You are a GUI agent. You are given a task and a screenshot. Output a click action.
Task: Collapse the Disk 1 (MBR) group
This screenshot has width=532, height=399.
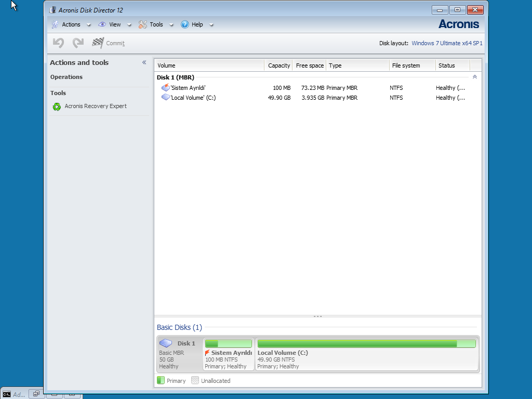[475, 77]
